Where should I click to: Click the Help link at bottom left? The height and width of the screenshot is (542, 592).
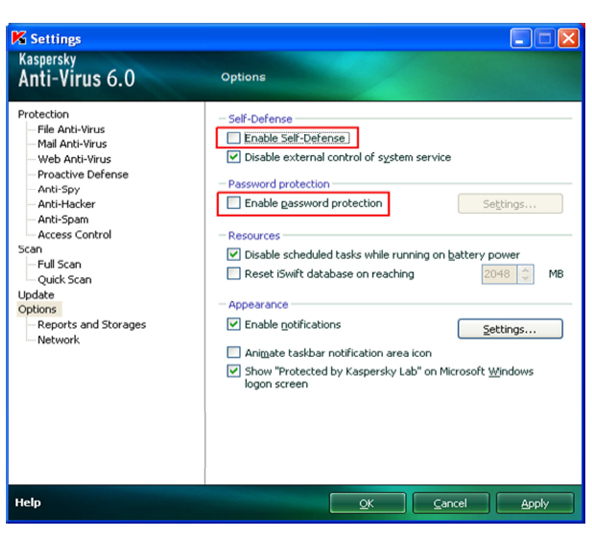coord(28,502)
